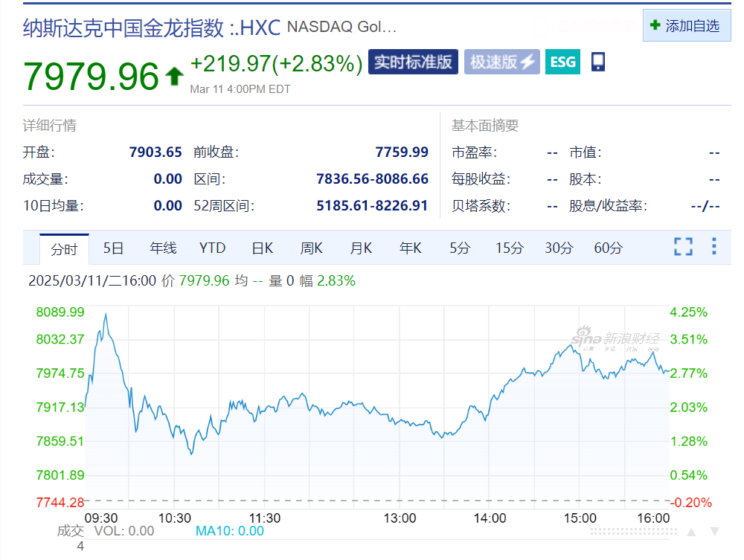This screenshot has width=744, height=560.
Task: Open the chart more-options kebab menu icon
Action: tap(713, 247)
